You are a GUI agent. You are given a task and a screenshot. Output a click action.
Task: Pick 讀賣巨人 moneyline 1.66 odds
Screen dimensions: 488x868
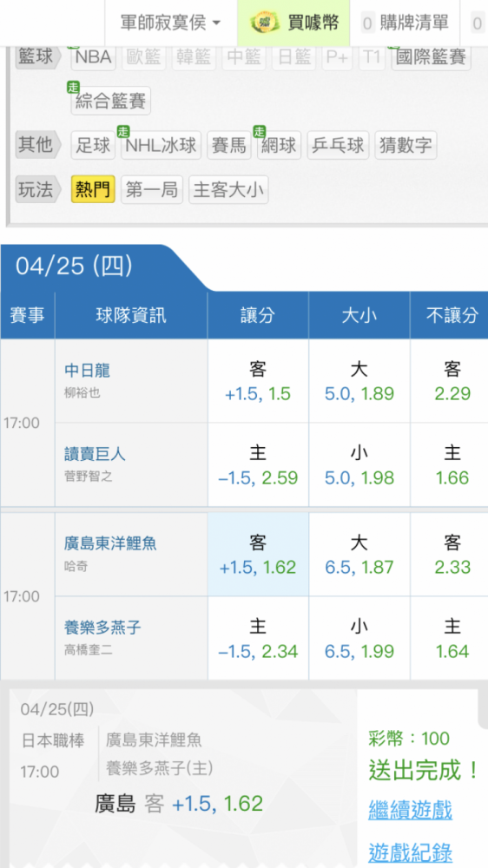pyautogui.click(x=452, y=465)
